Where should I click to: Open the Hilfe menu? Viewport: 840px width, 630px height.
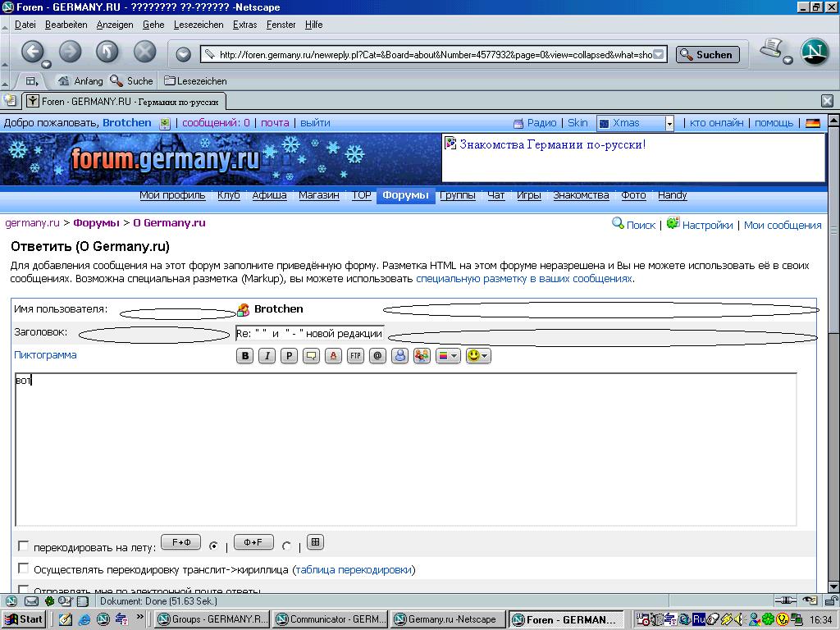(313, 25)
